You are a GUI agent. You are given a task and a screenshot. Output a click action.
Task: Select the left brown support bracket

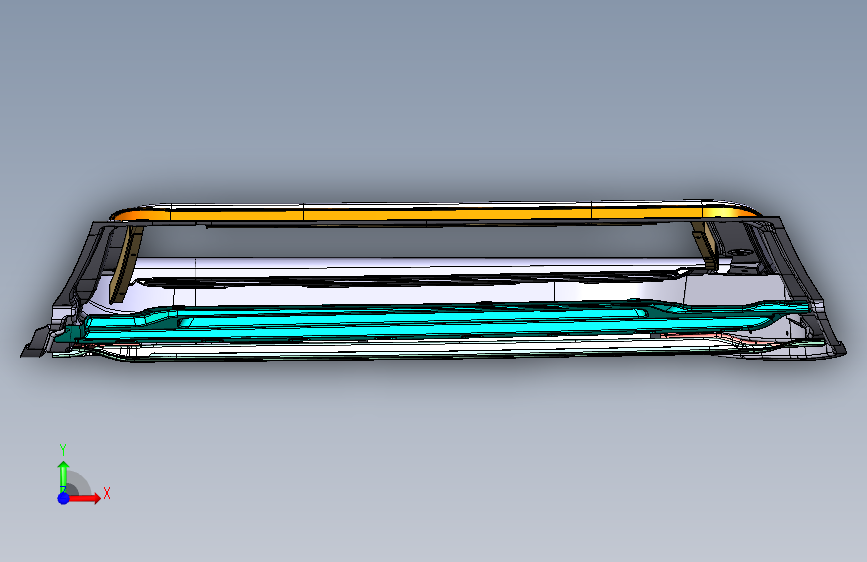126,264
